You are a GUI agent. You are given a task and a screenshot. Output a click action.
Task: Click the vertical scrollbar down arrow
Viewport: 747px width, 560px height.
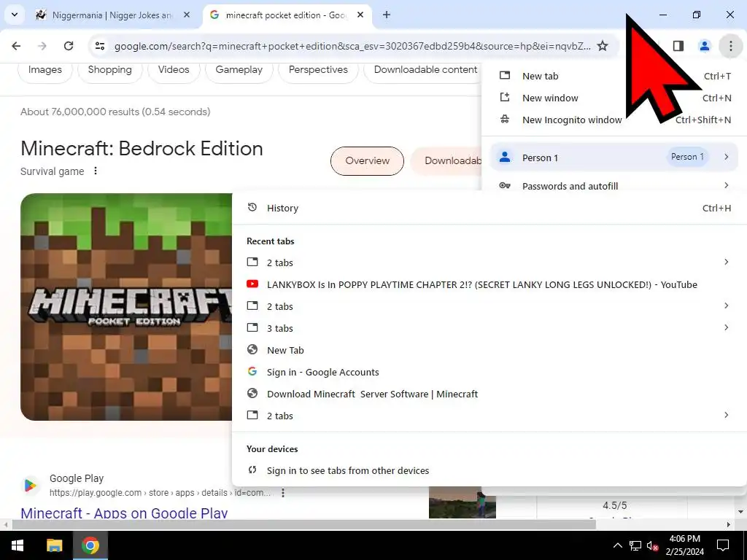(741, 513)
